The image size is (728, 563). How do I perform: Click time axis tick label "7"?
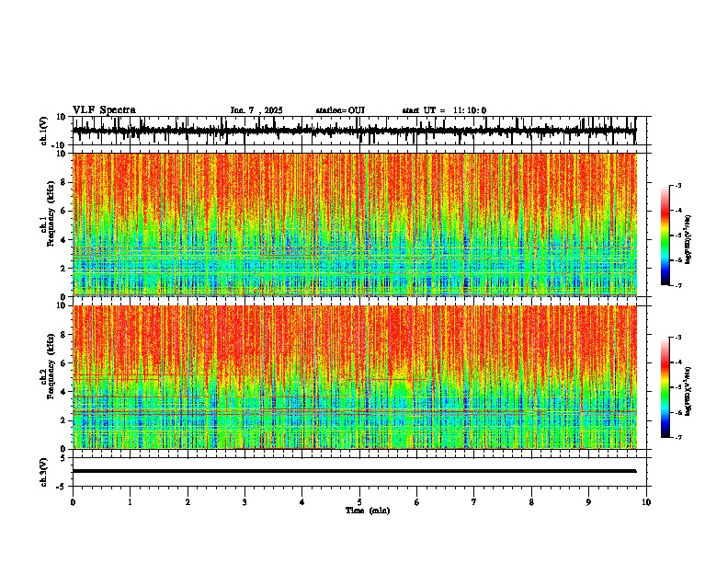pyautogui.click(x=474, y=502)
